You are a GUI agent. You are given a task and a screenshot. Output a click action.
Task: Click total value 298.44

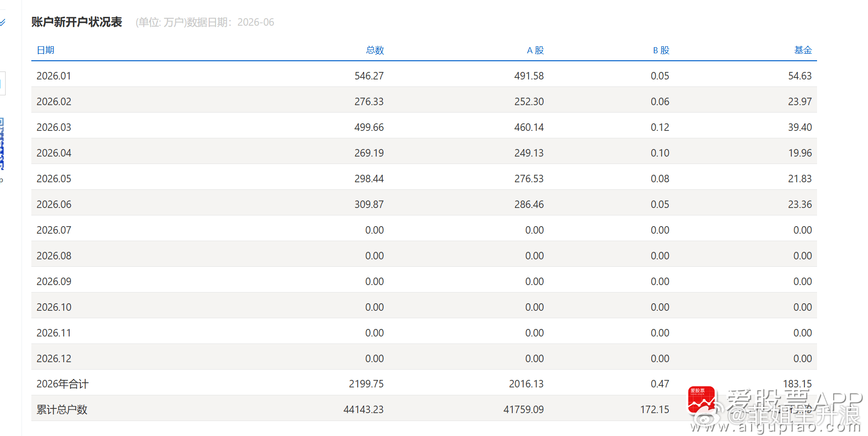tap(369, 179)
